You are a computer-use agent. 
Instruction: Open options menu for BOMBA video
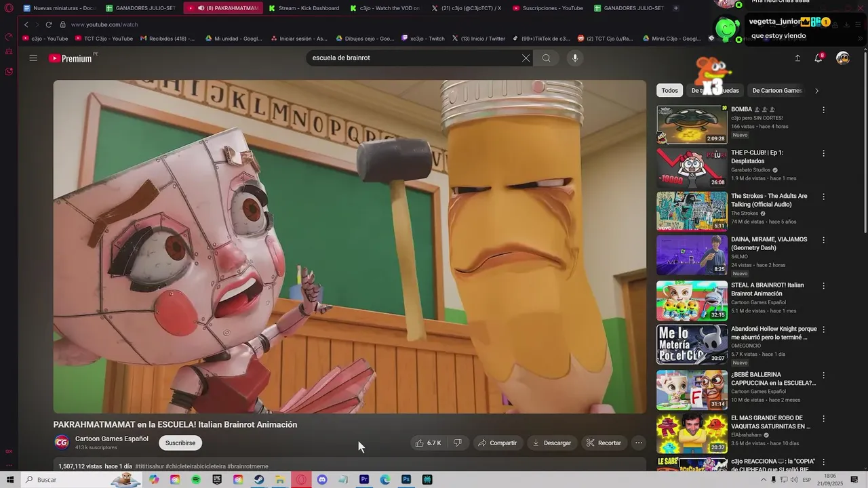[x=824, y=110]
